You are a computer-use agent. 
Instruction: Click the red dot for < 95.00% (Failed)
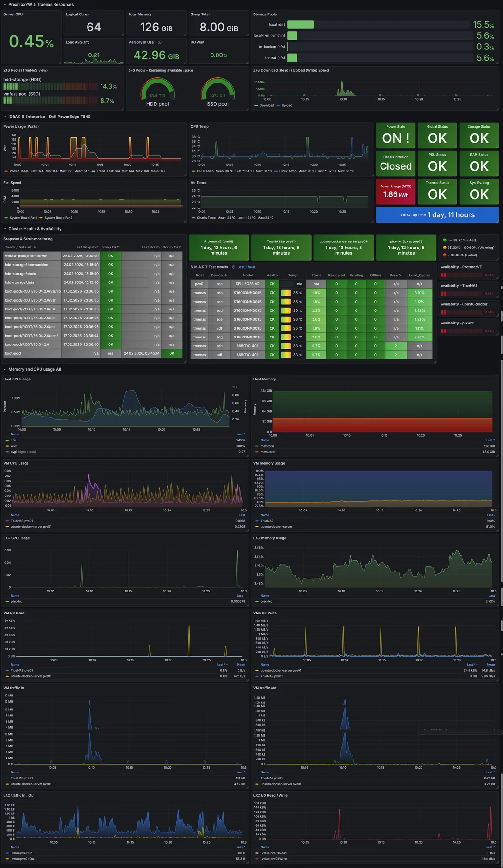445,255
